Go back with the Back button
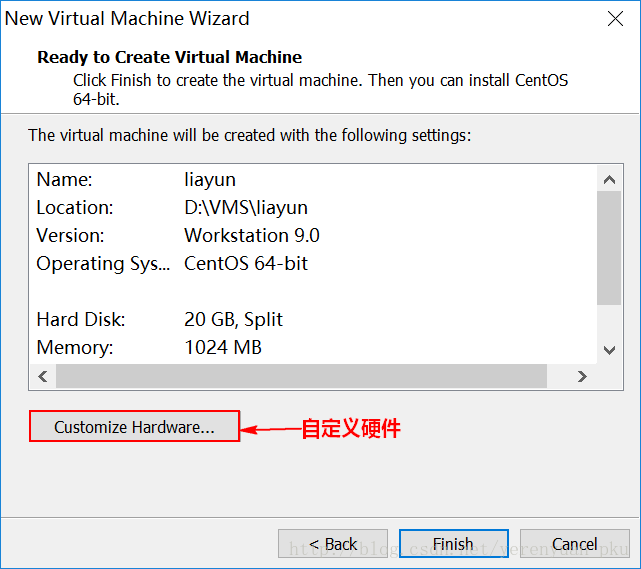Viewport: 641px width, 569px height. tap(333, 544)
